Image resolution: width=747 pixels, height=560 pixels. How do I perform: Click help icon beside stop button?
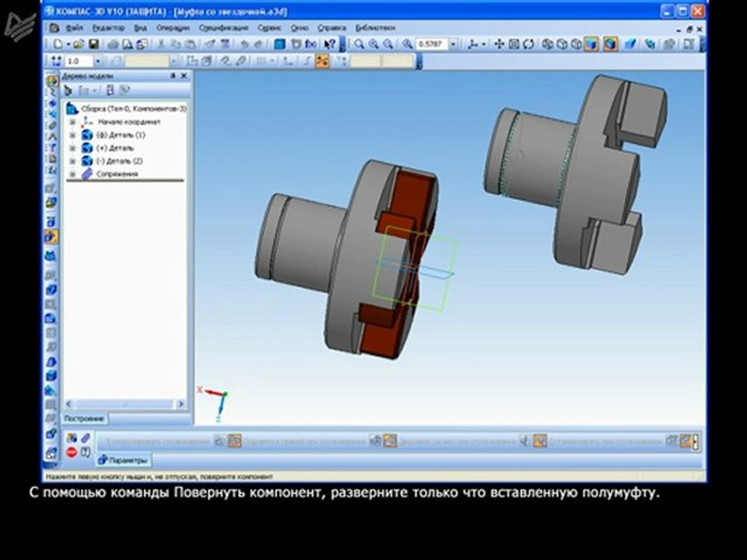pos(86,452)
